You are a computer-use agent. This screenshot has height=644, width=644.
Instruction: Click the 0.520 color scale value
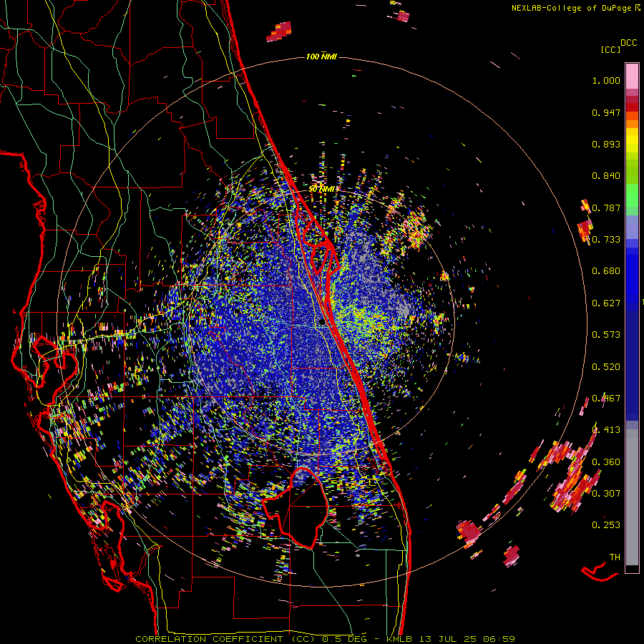click(606, 367)
